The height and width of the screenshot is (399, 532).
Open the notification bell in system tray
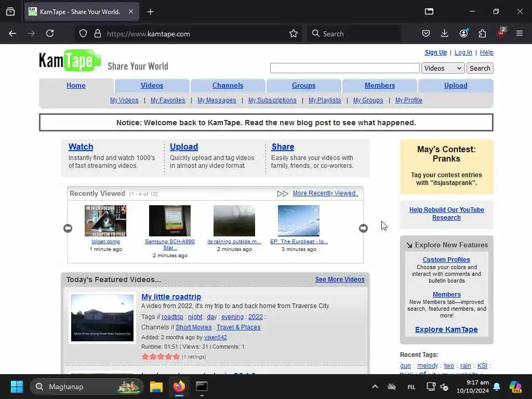(x=497, y=387)
